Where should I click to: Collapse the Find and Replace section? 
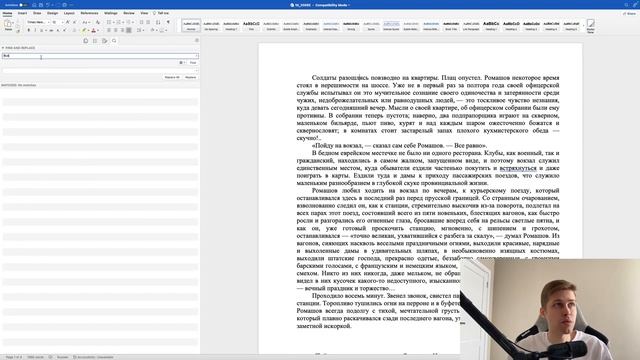coord(3,48)
